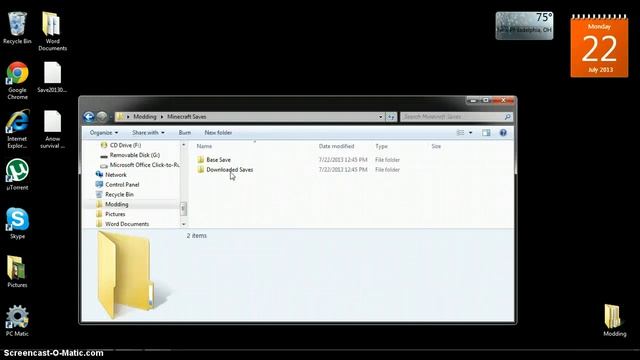Click the search magnifier icon
Image resolution: width=640 pixels, height=360 pixels.
click(x=507, y=117)
